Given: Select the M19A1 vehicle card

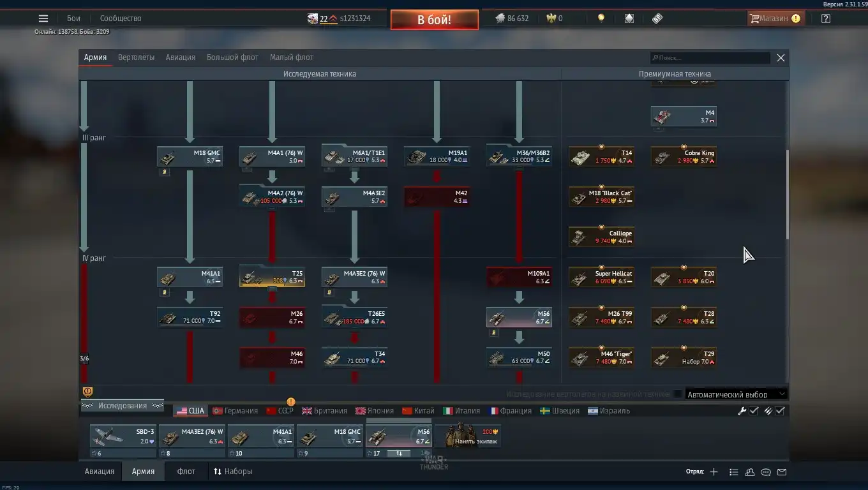Looking at the screenshot, I should (x=437, y=157).
